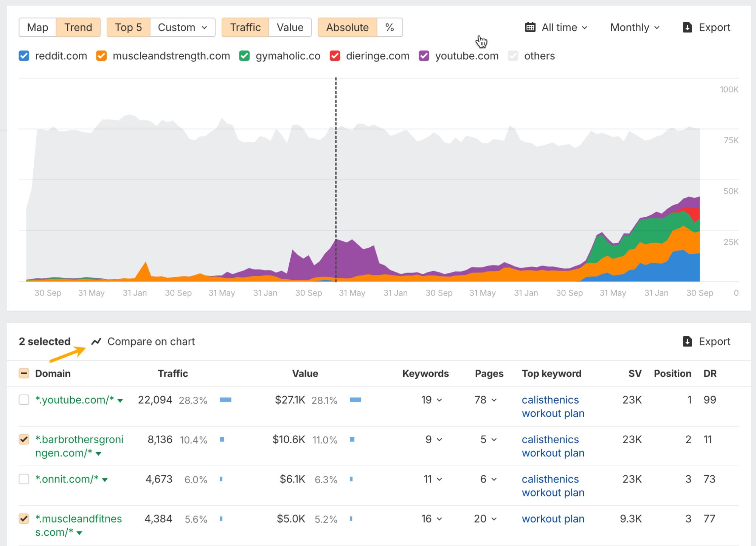
Task: Click the calendar icon beside All time
Action: [x=530, y=27]
